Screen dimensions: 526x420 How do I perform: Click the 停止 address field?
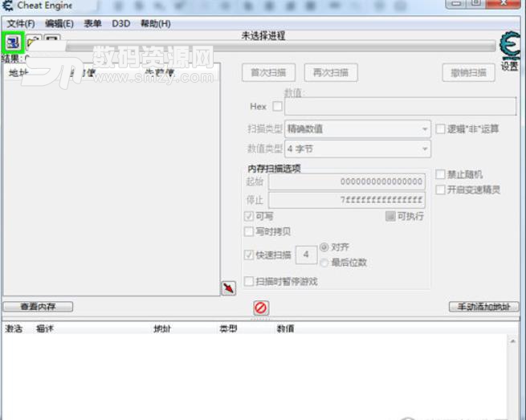[x=347, y=200]
